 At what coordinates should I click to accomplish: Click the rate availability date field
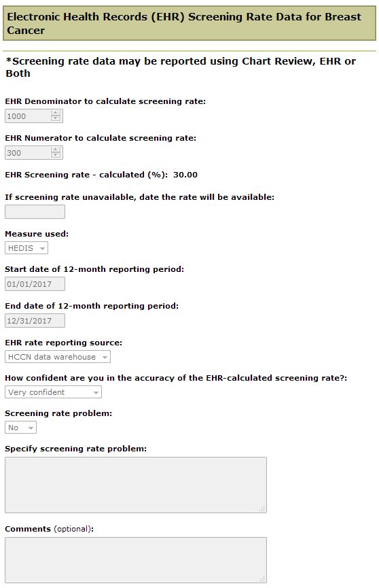(35, 212)
